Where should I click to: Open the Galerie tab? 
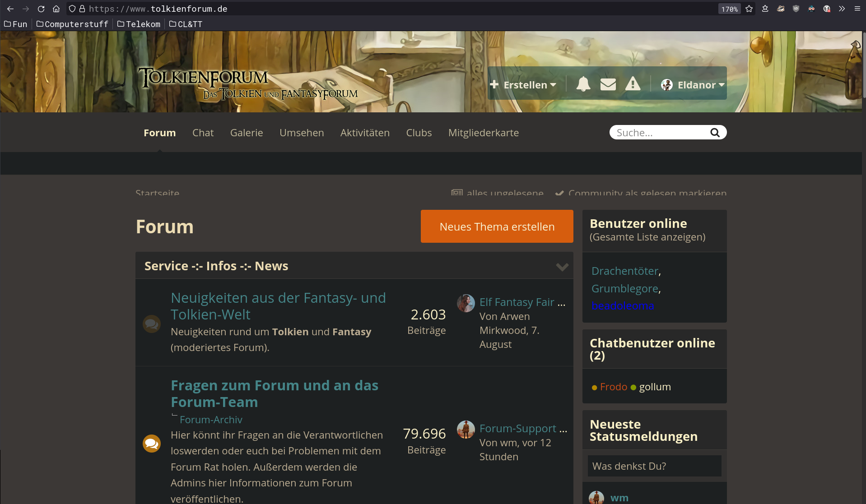coord(247,133)
